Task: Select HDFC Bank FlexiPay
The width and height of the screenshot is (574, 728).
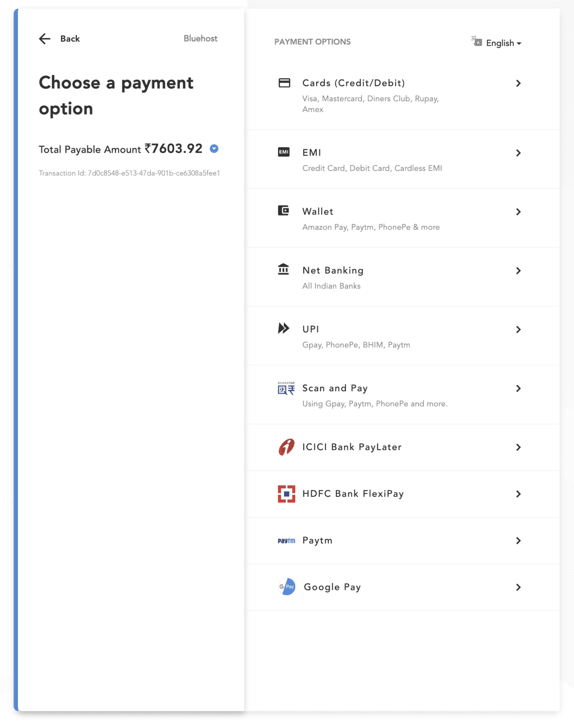Action: (x=403, y=494)
